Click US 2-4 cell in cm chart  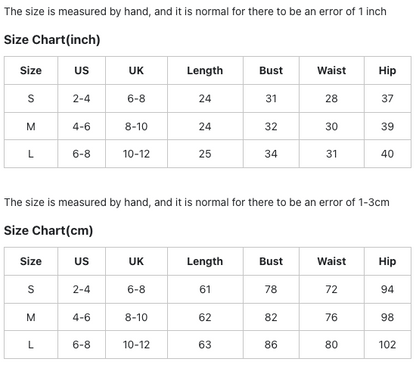pyautogui.click(x=81, y=289)
